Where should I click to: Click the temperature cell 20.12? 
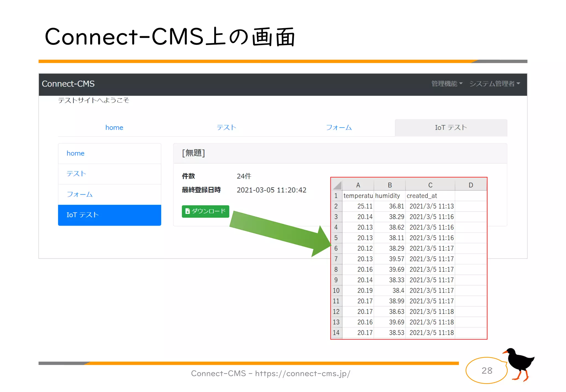tap(358, 248)
